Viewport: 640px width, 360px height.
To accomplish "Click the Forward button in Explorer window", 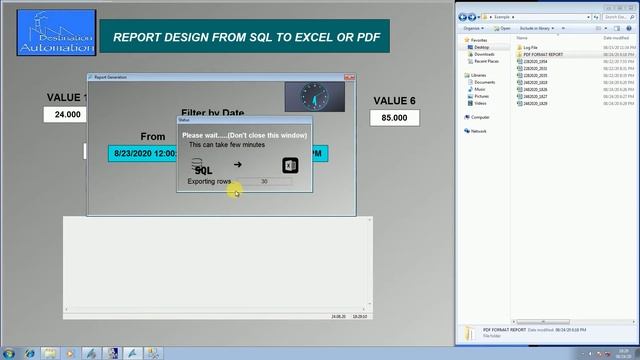I will tap(472, 17).
